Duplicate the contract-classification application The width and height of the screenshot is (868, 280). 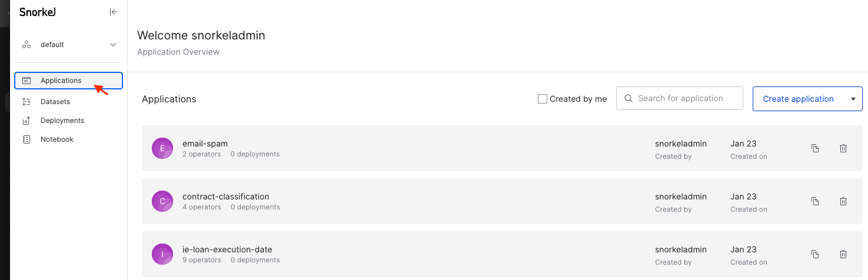pos(815,201)
